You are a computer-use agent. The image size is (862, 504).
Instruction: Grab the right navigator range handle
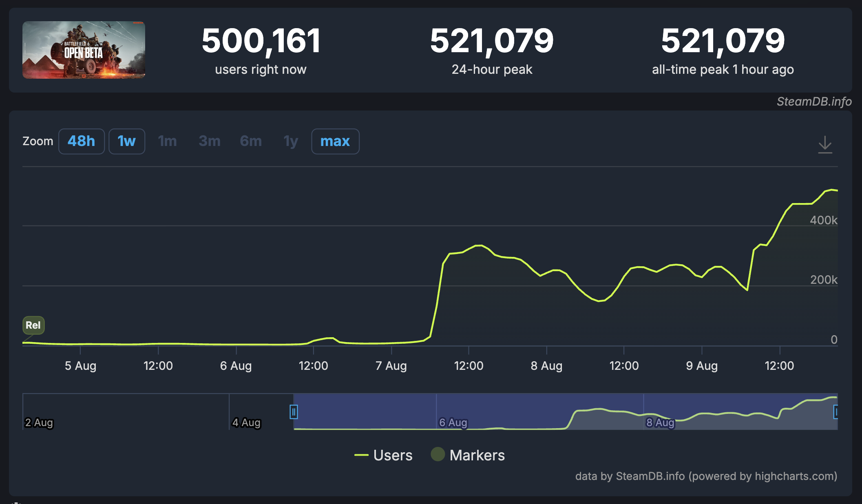(x=835, y=412)
